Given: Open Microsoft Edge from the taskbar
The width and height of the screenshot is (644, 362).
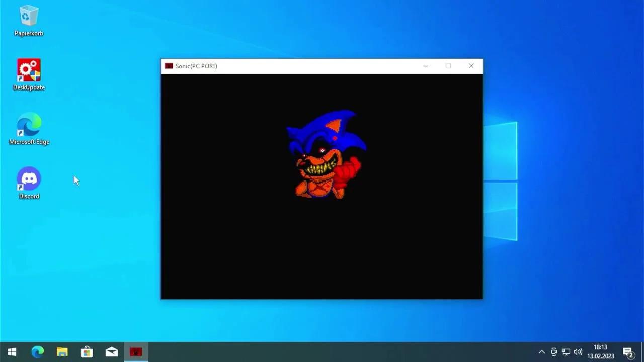Looking at the screenshot, I should click(38, 351).
